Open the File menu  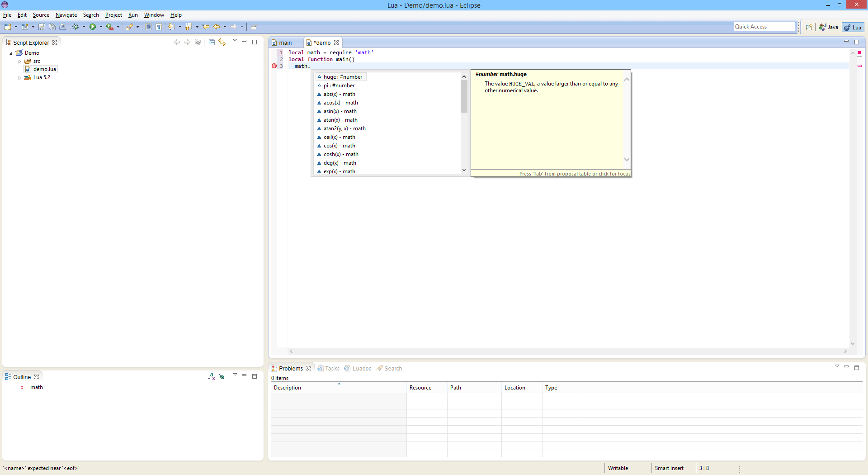7,15
